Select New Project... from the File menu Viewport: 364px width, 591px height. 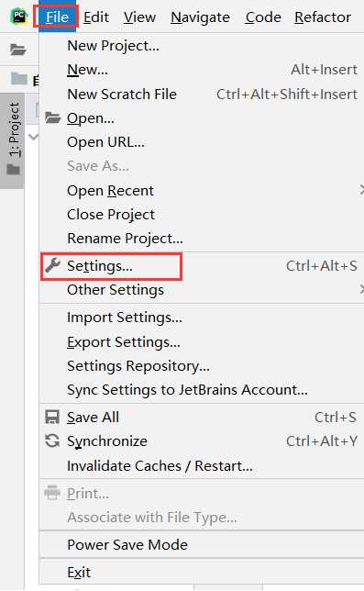click(x=113, y=46)
